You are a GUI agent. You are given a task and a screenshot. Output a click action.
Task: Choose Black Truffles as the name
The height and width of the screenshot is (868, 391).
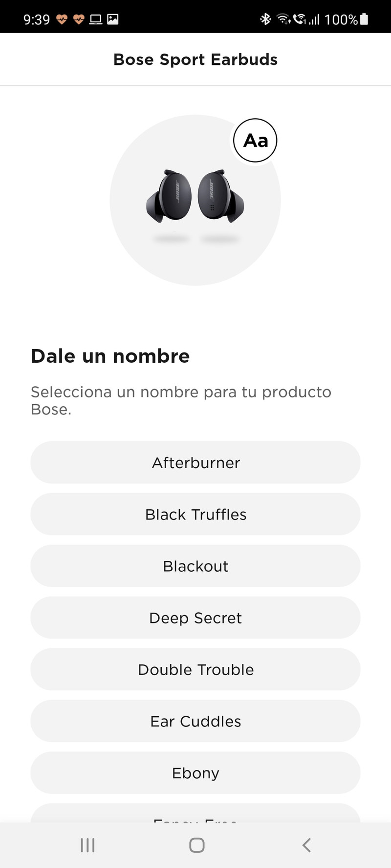click(x=195, y=514)
